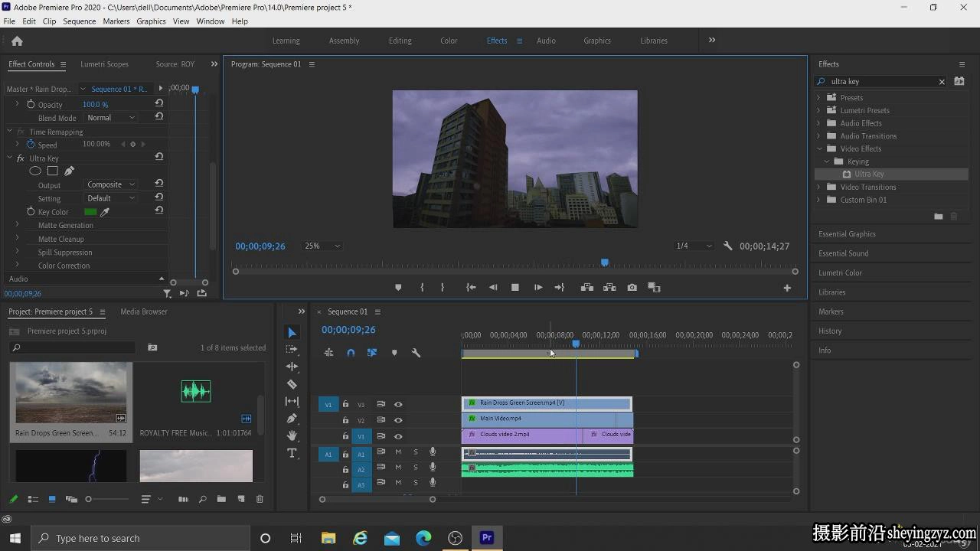This screenshot has width=980, height=551.
Task: Select the Rain Drops Green Screen thumbnail
Action: 71,393
